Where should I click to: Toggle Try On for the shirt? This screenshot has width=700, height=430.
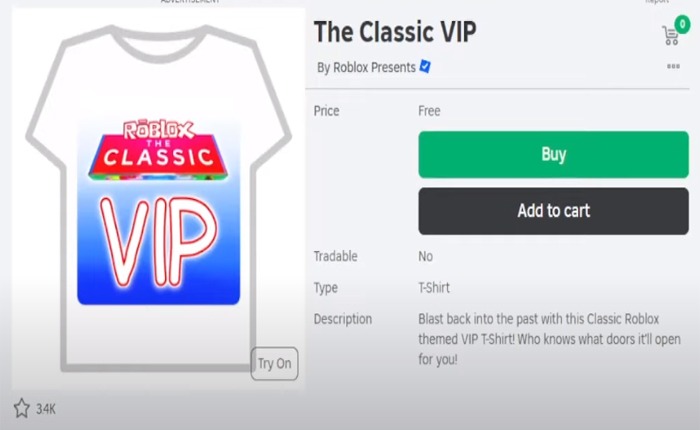274,364
